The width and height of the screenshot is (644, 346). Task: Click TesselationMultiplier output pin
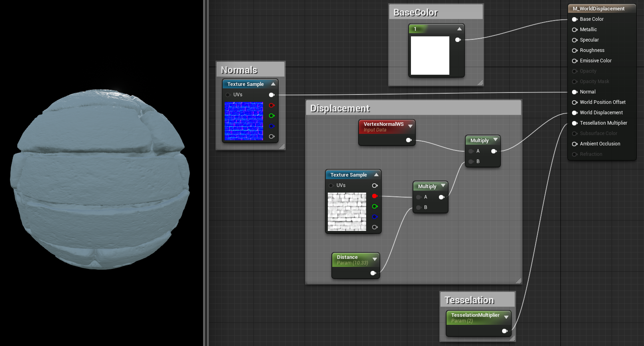504,331
